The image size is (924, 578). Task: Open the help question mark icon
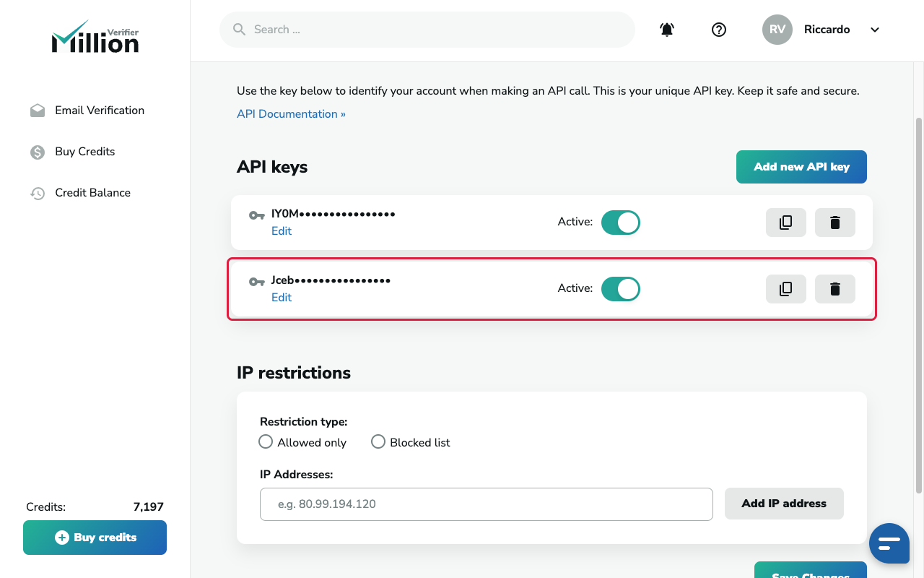point(719,30)
